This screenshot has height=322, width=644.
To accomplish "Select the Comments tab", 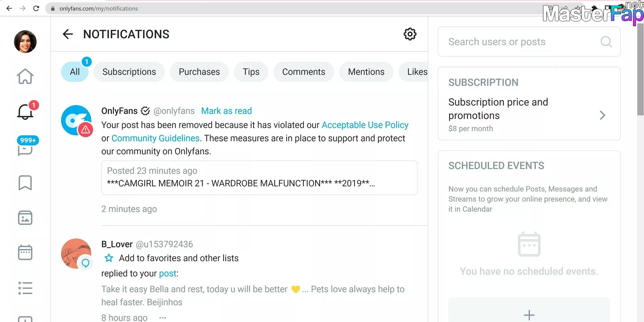I will click(304, 72).
